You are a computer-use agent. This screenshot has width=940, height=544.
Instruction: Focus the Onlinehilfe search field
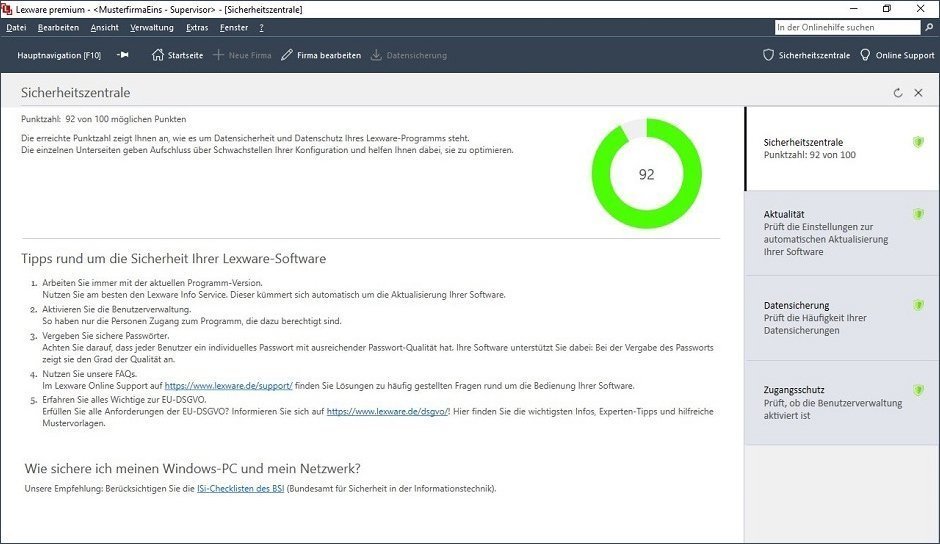coord(847,27)
